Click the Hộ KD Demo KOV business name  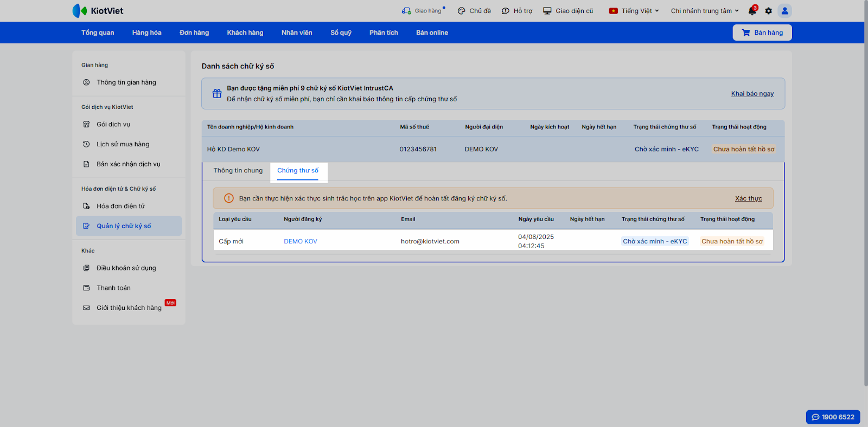pyautogui.click(x=233, y=149)
